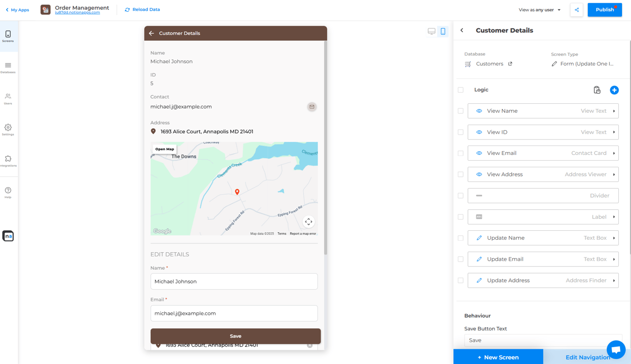Screen dimensions: 631x364
Task: Check the Update Name element checkbox
Action: pyautogui.click(x=461, y=238)
